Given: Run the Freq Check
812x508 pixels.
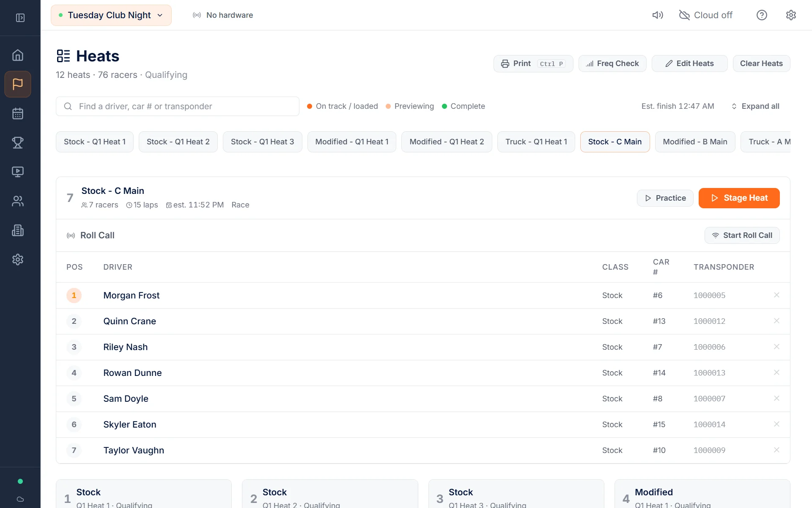Looking at the screenshot, I should (612, 63).
